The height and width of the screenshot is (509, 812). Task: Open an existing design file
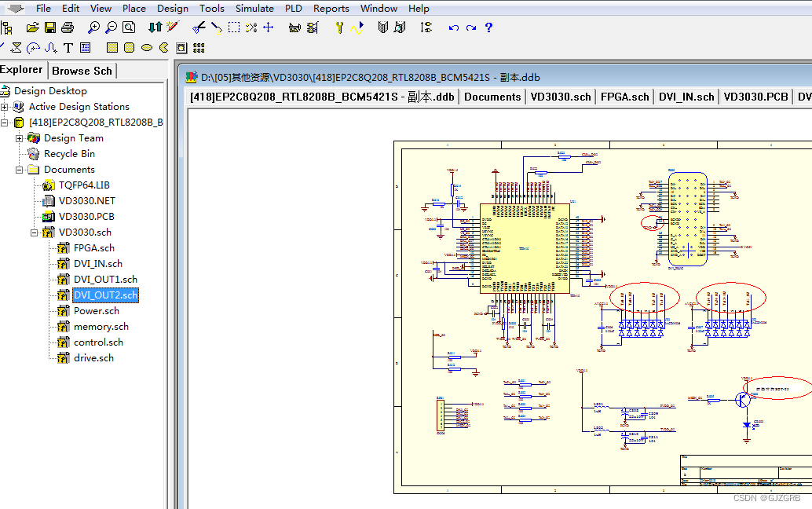31,27
